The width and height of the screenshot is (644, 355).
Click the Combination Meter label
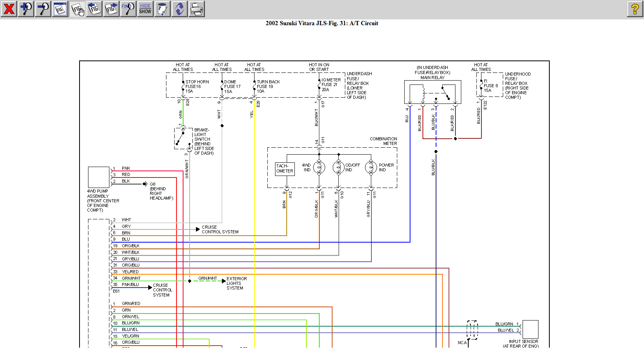383,141
